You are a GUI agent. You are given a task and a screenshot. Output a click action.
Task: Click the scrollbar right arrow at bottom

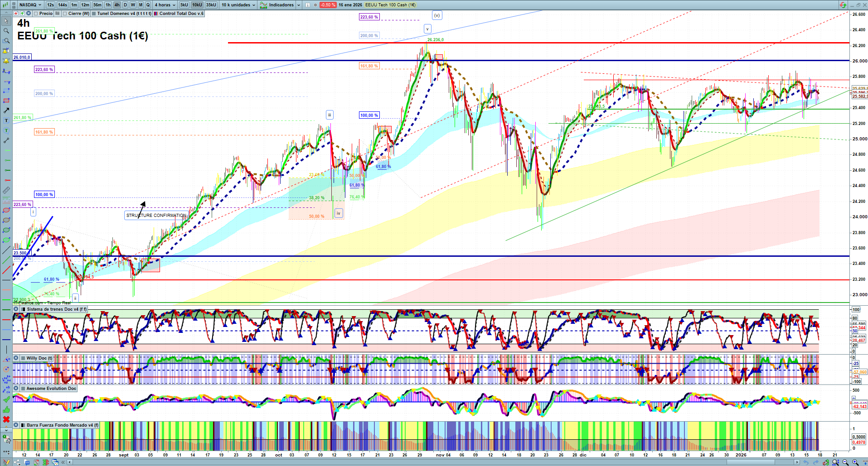pos(797,462)
